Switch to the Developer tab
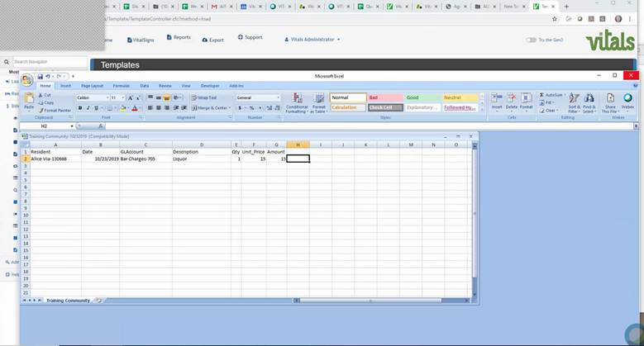644x346 pixels. pos(210,86)
